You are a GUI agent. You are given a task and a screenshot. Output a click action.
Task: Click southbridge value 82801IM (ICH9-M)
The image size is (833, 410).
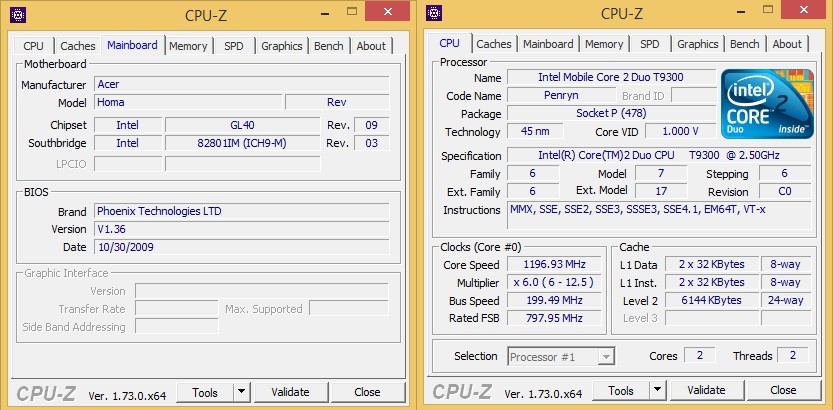point(243,143)
